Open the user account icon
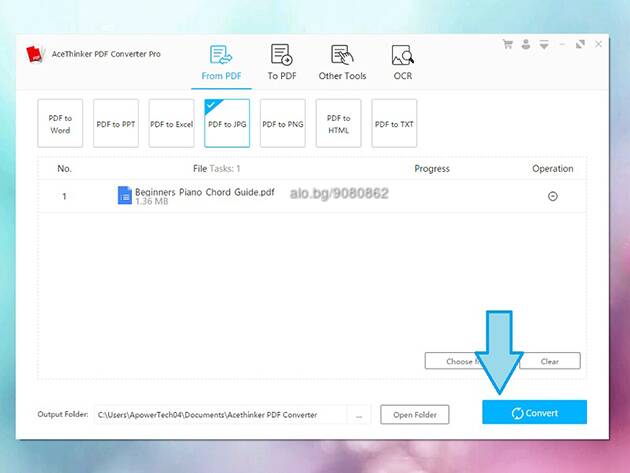Viewport: 630px width, 473px height. pos(526,44)
